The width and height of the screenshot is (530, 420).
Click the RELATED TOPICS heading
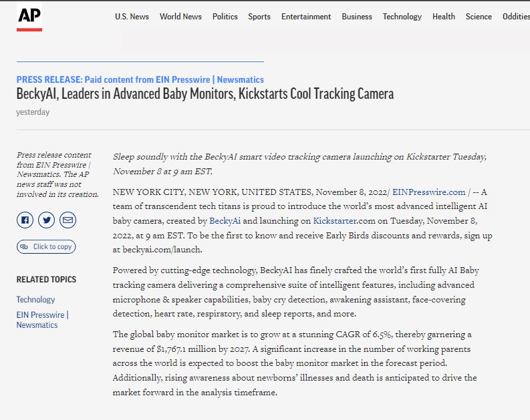pos(46,280)
